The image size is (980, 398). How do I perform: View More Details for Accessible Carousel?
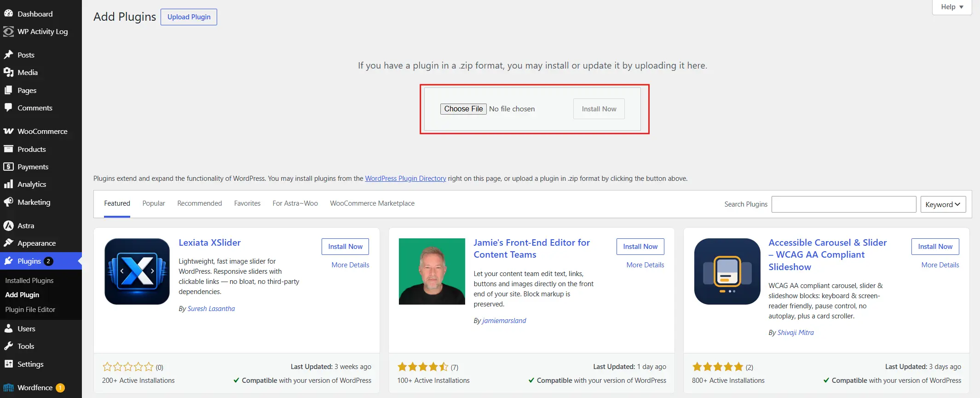[x=940, y=265]
